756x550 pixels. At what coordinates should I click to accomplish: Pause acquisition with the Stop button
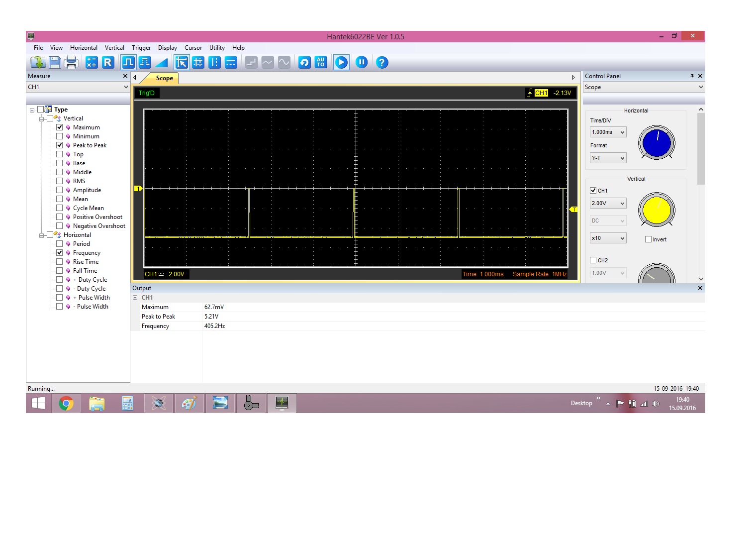tap(362, 62)
